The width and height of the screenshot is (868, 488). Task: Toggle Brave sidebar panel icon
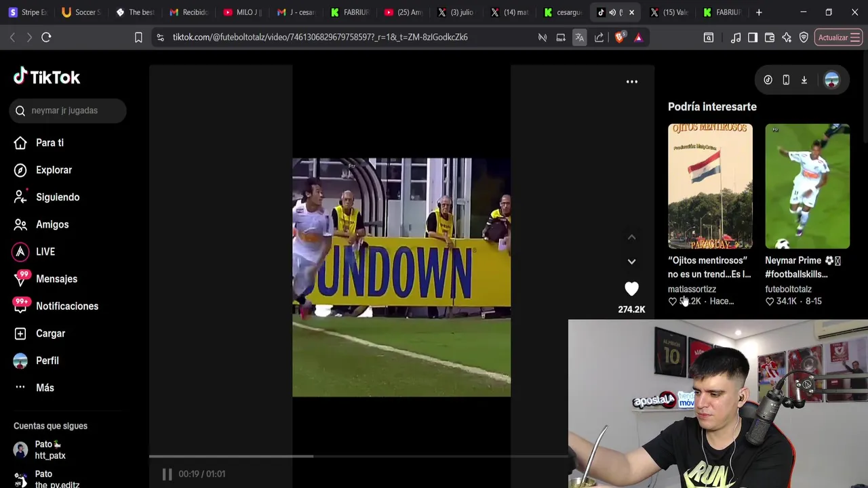(x=753, y=37)
